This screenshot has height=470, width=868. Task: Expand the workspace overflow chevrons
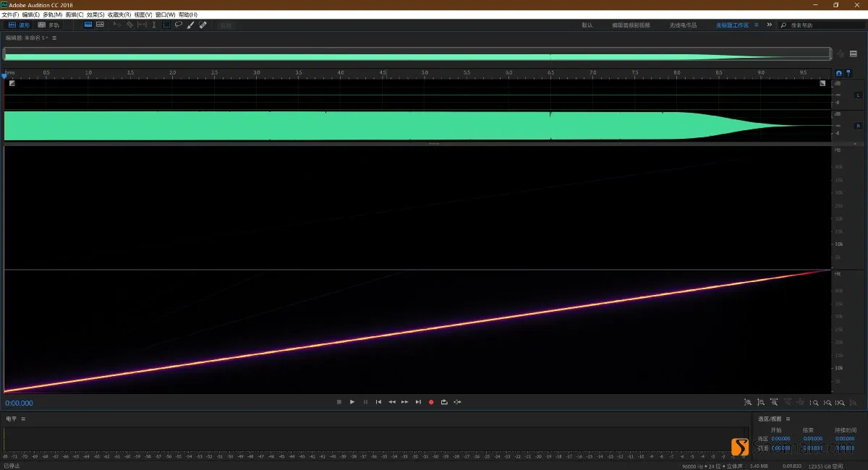click(770, 25)
